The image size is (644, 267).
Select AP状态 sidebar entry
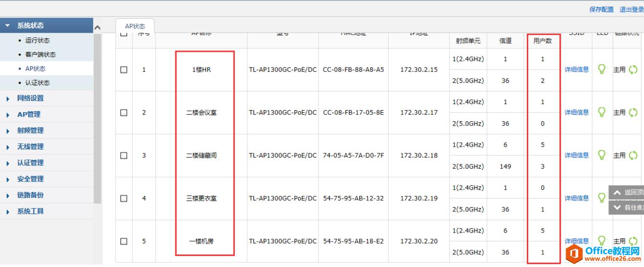pos(35,69)
